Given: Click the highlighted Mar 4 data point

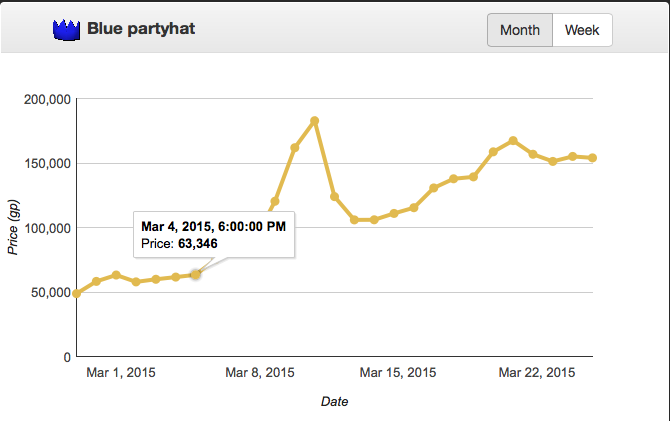Looking at the screenshot, I should (195, 274).
